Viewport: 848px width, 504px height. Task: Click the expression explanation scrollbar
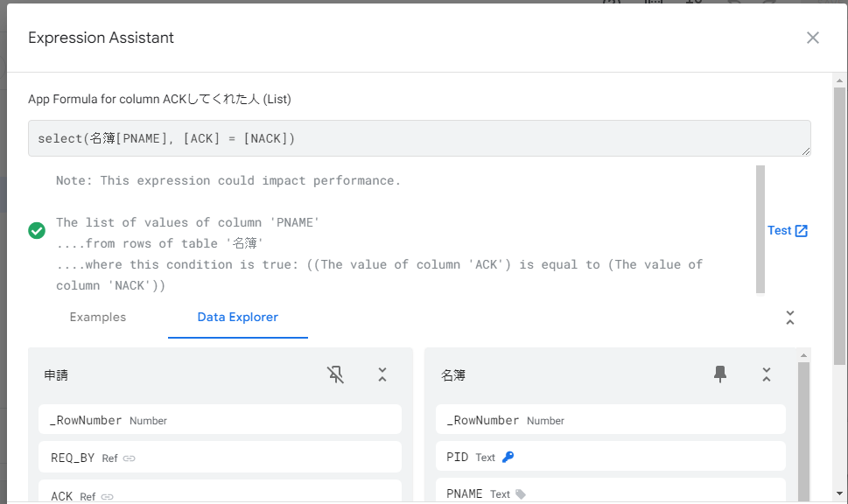(760, 229)
